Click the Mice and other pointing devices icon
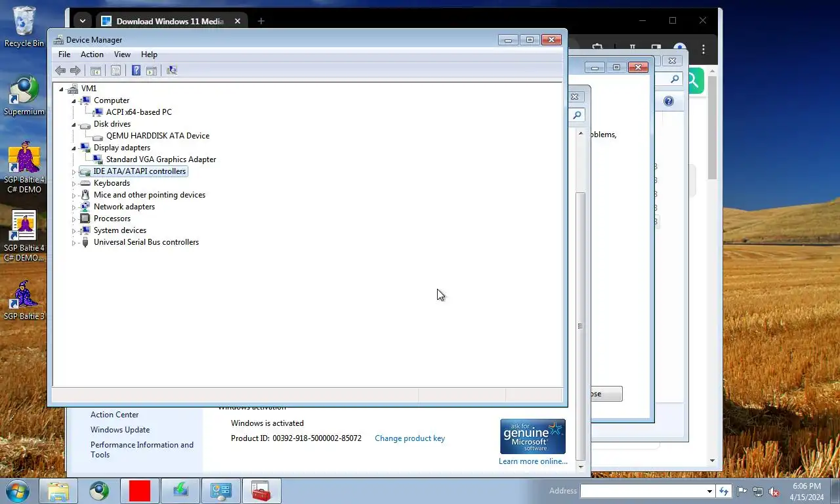The height and width of the screenshot is (504, 840). [85, 195]
